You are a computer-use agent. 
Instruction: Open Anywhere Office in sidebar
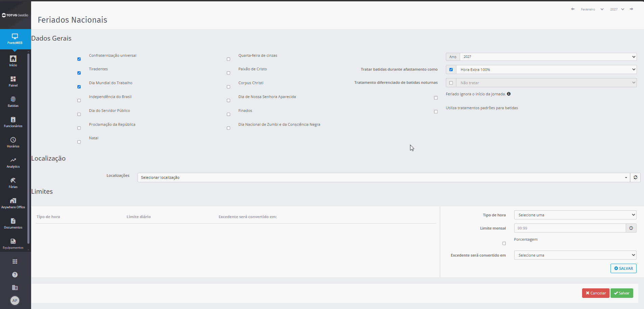[x=13, y=203]
